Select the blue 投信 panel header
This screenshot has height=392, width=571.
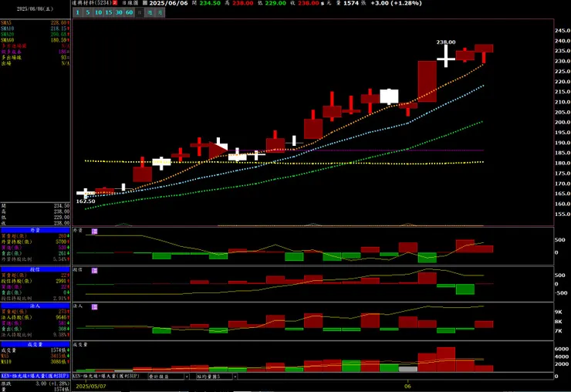tap(35, 269)
